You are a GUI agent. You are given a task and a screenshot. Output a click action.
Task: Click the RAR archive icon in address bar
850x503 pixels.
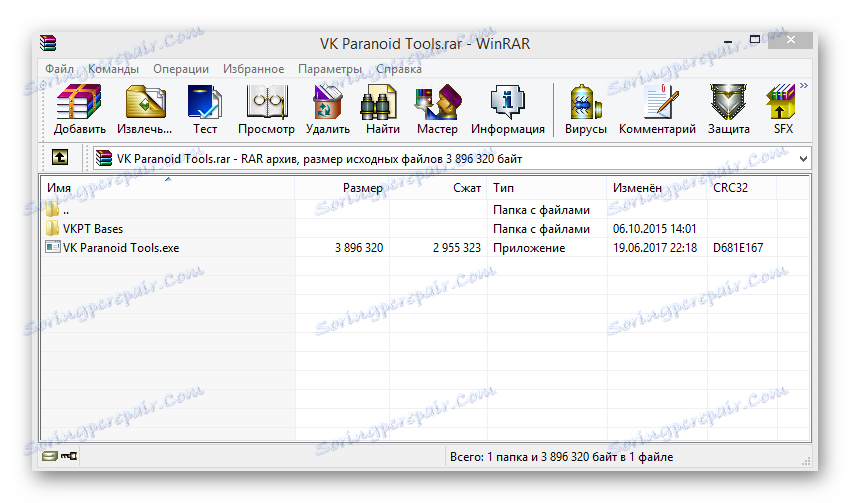click(104, 158)
